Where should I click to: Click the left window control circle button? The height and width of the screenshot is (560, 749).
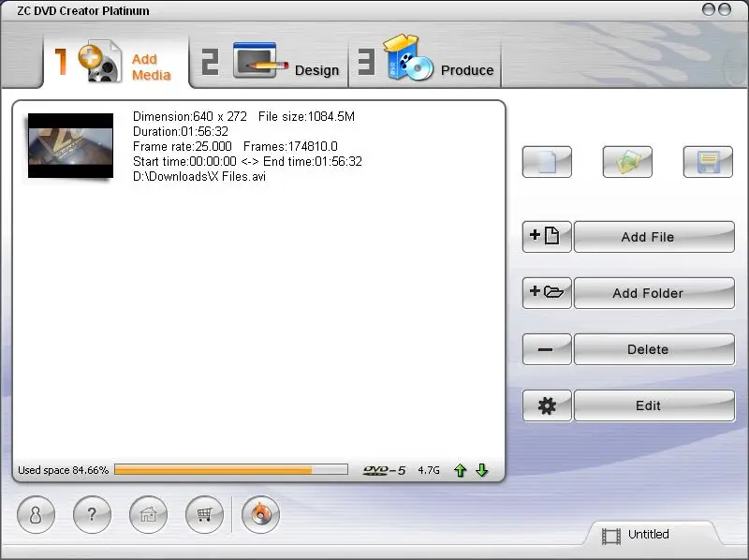pyautogui.click(x=708, y=9)
